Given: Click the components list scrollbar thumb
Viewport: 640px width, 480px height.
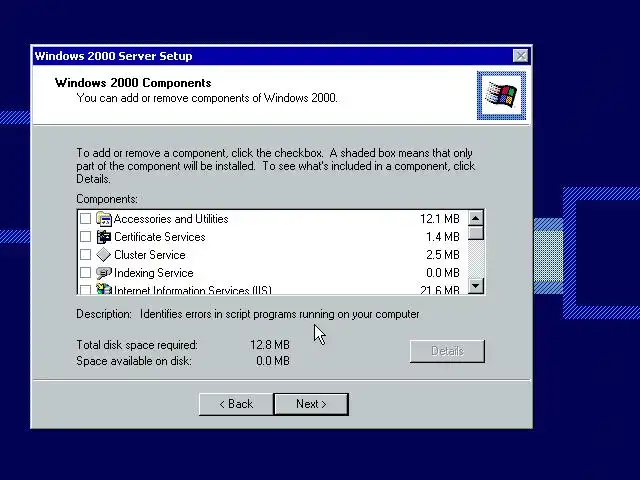Looking at the screenshot, I should point(476,233).
